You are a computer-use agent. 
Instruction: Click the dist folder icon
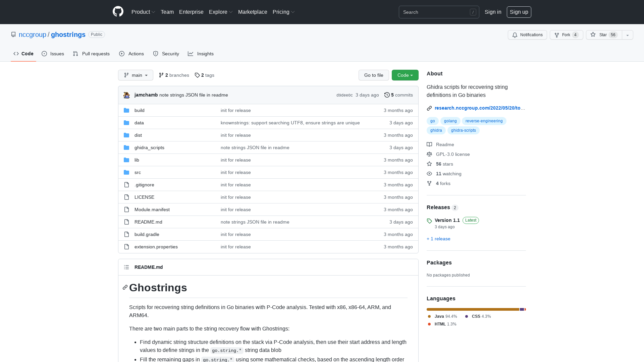126,135
